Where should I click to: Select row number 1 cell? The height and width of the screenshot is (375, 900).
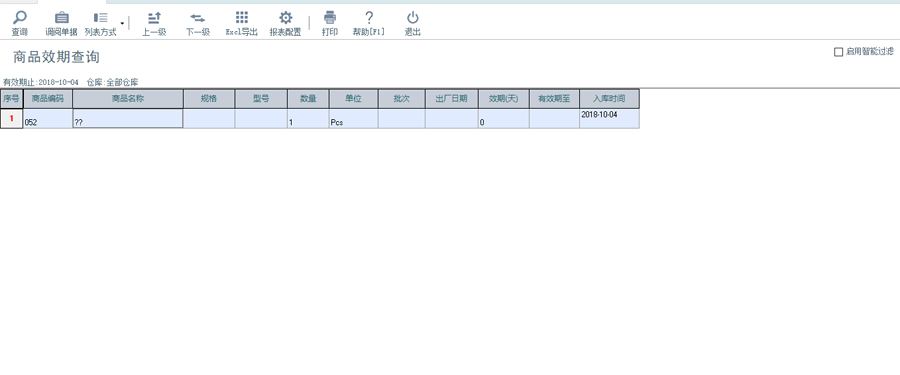(11, 119)
